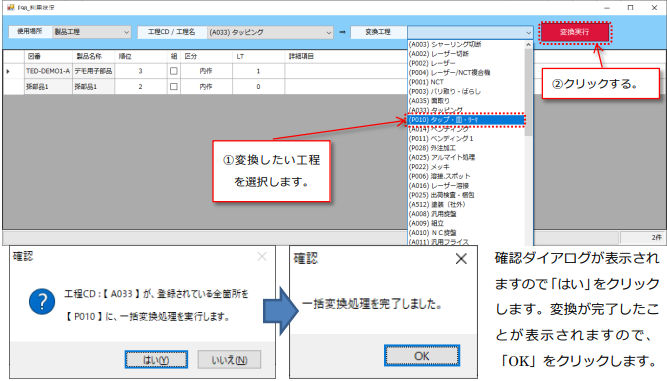
Task: Click 内作 cell in TED-DEMO1-A row
Action: (206, 71)
